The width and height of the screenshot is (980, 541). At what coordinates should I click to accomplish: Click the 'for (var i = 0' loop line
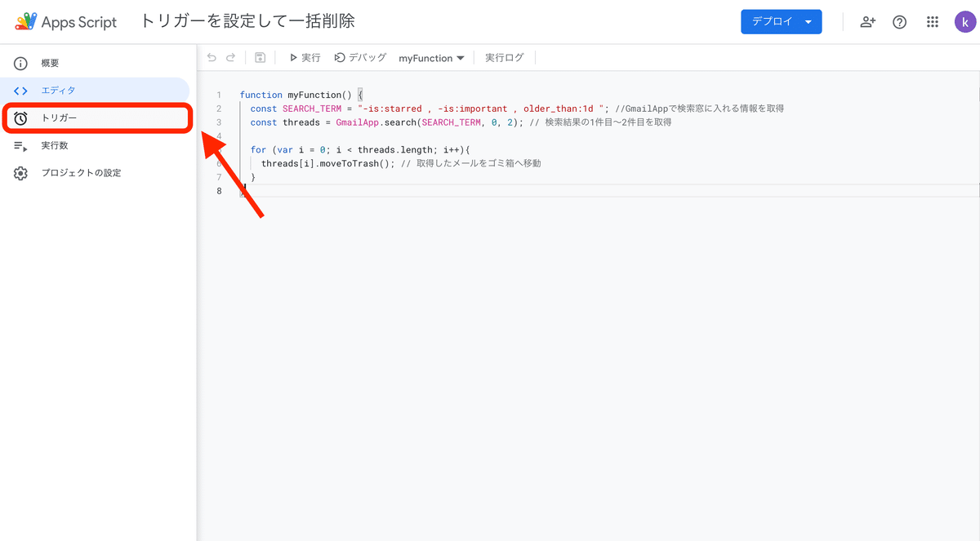(361, 149)
